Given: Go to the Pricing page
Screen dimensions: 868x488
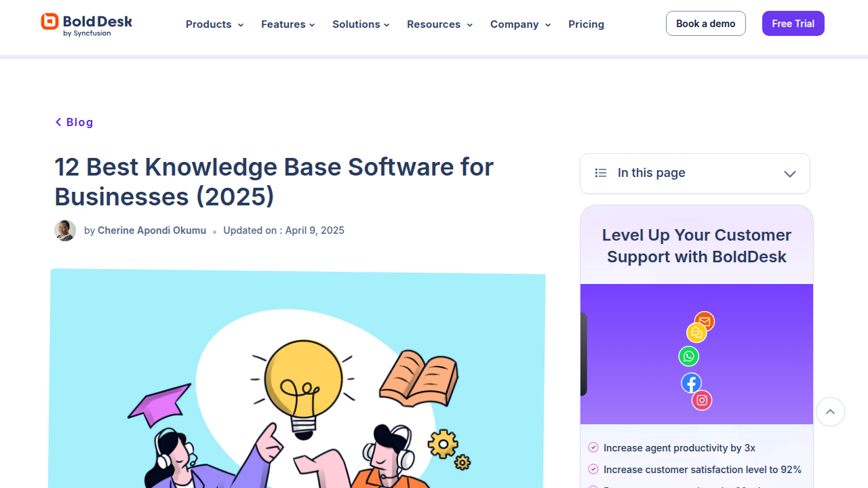Looking at the screenshot, I should tap(586, 24).
